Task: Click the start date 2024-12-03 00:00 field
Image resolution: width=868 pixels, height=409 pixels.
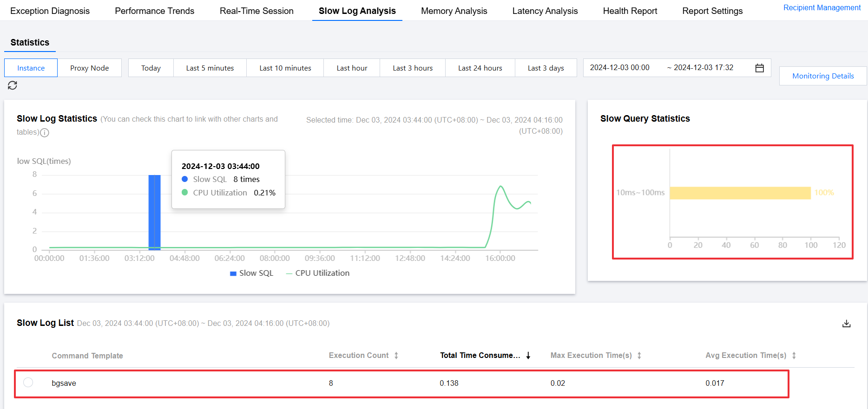Action: coord(620,68)
